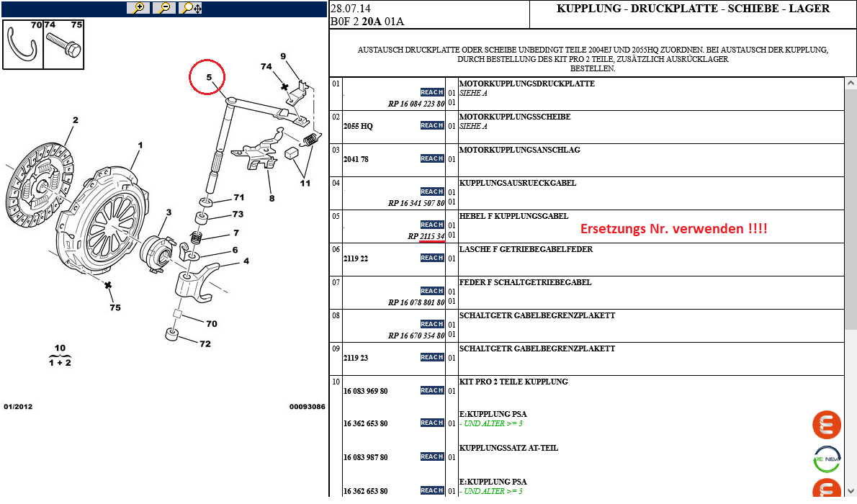Open part number 16 083 969 80
The image size is (857, 504).
pyautogui.click(x=365, y=391)
